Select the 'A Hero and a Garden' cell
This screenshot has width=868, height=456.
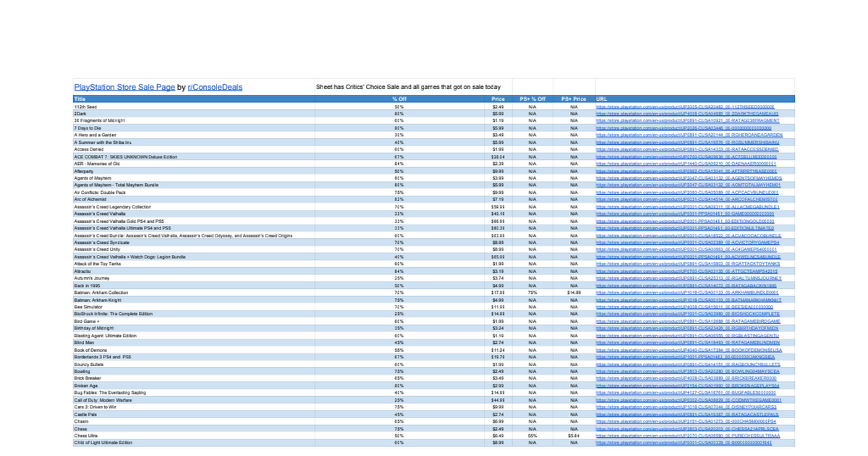point(195,135)
